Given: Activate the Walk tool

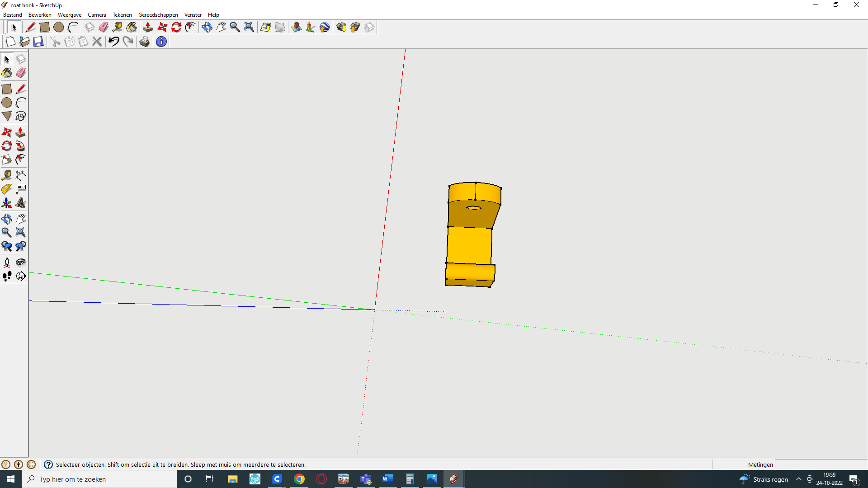Looking at the screenshot, I should pyautogui.click(x=7, y=277).
